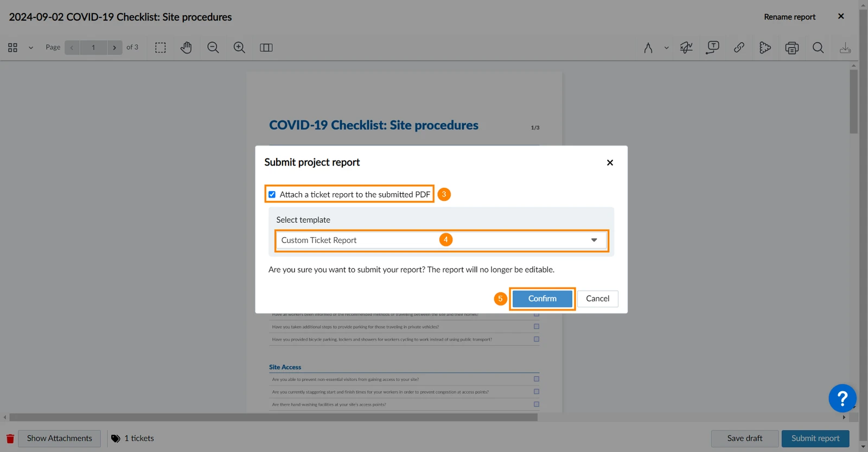
Task: Go to the next page arrow
Action: 114,48
